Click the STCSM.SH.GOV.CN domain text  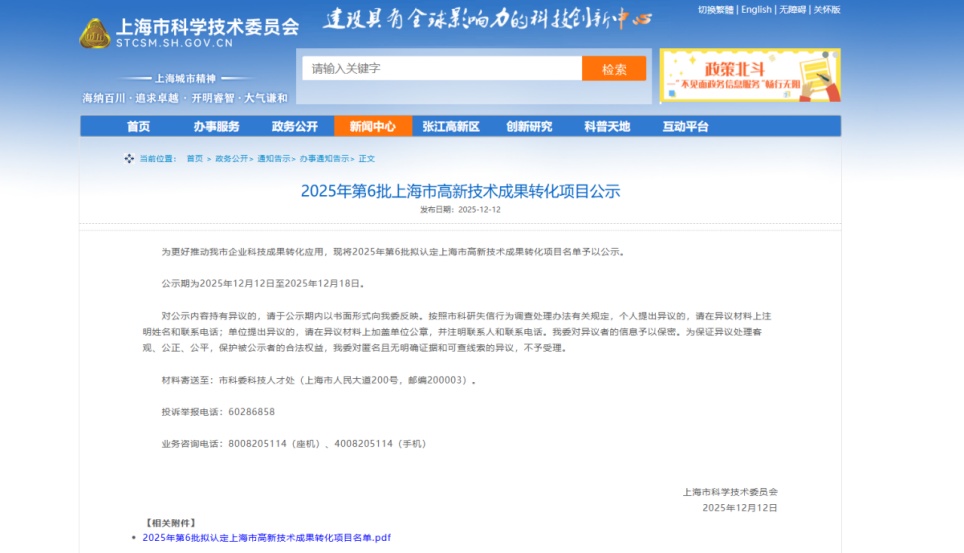pos(175,43)
